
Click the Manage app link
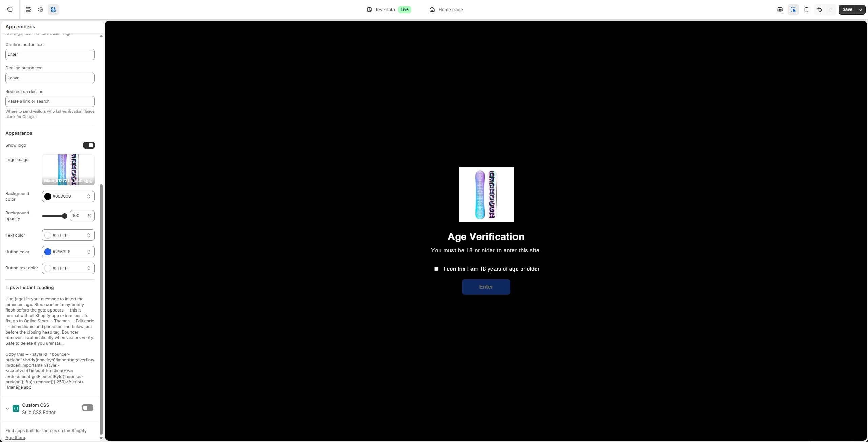coord(19,387)
